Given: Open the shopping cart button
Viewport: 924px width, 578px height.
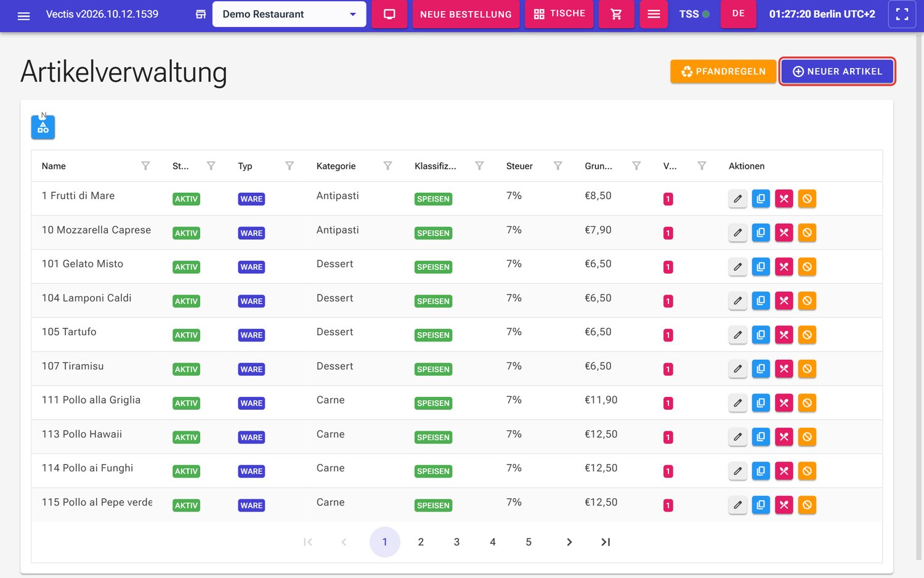Looking at the screenshot, I should (616, 14).
